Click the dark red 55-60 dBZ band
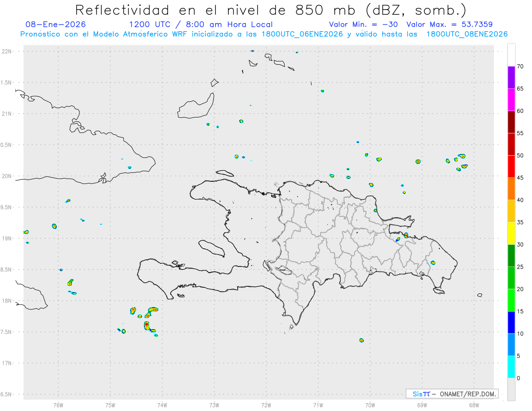Image resolution: width=532 pixels, height=411 pixels. coord(511,122)
